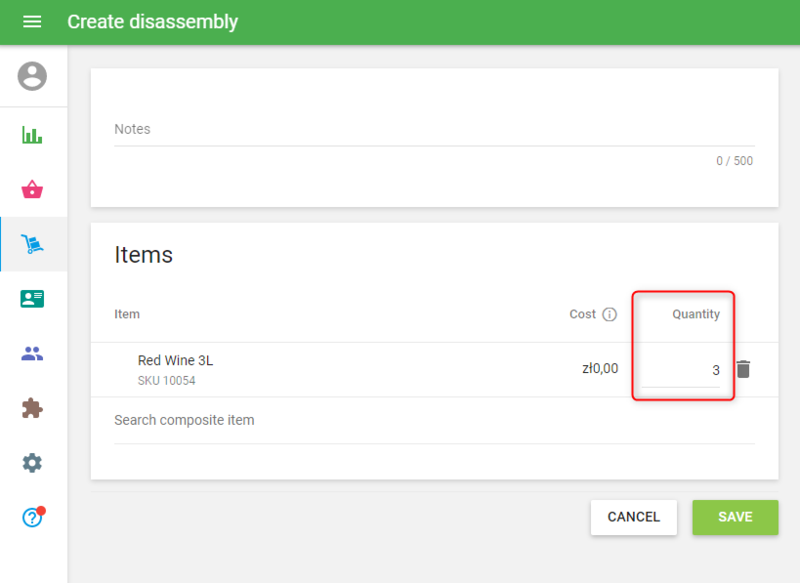Select the Inventory management cart icon
The image size is (800, 583).
point(32,244)
